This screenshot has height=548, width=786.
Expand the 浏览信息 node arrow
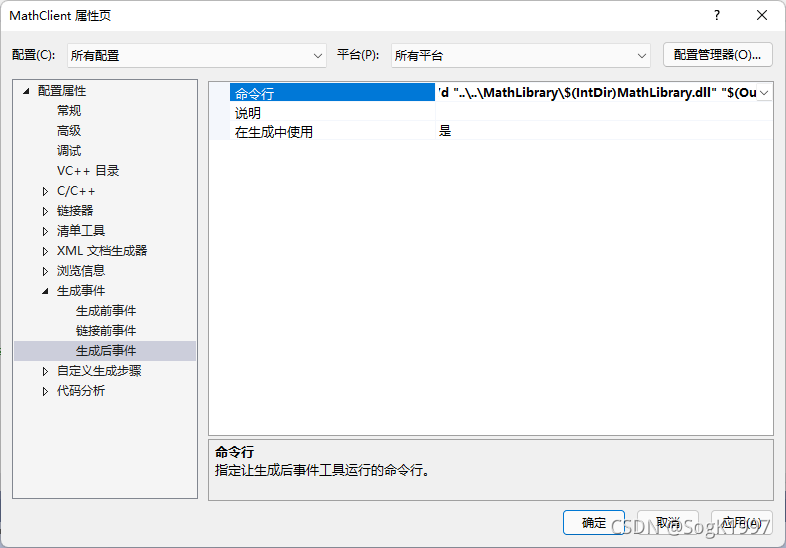click(45, 271)
